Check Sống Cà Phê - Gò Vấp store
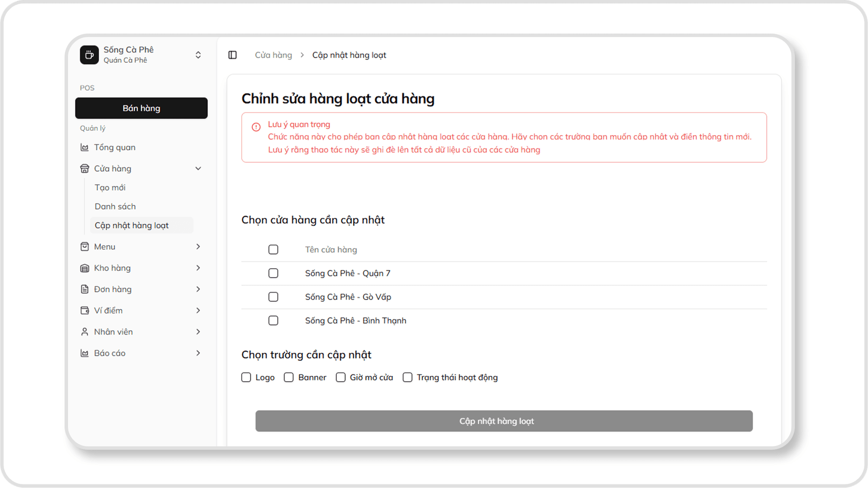The width and height of the screenshot is (868, 488). (273, 297)
